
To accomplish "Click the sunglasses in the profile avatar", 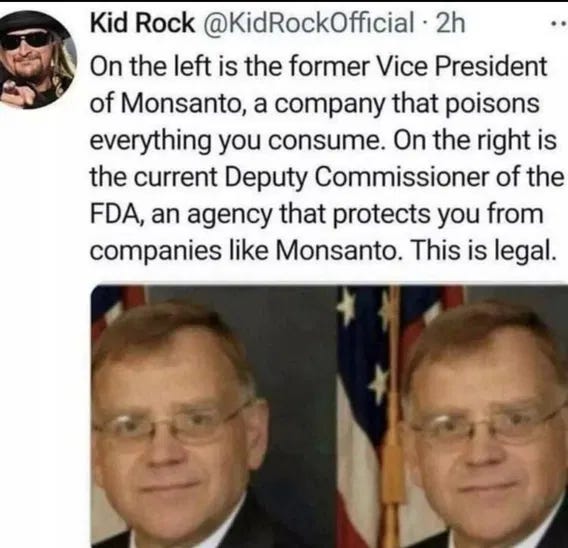I will coord(24,41).
